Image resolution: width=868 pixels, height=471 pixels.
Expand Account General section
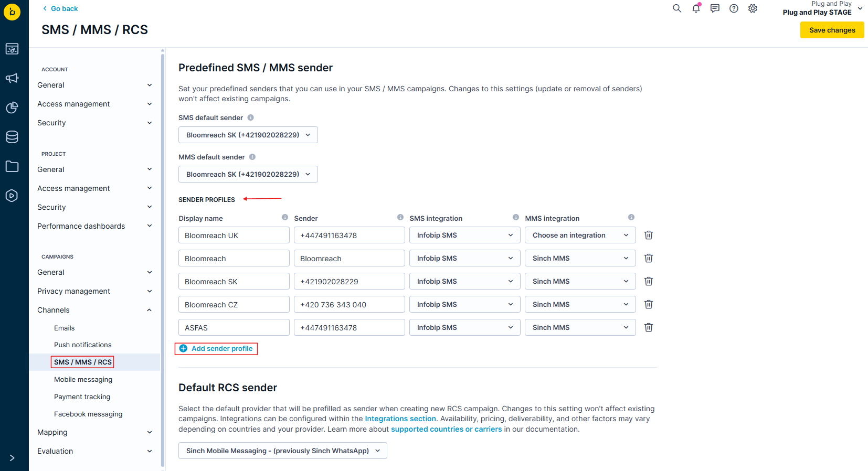pyautogui.click(x=94, y=85)
